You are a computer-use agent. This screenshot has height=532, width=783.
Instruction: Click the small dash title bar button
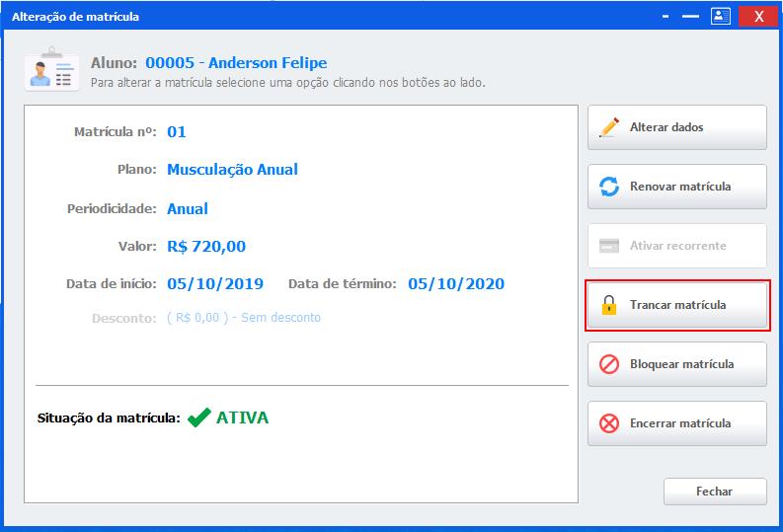pyautogui.click(x=666, y=17)
